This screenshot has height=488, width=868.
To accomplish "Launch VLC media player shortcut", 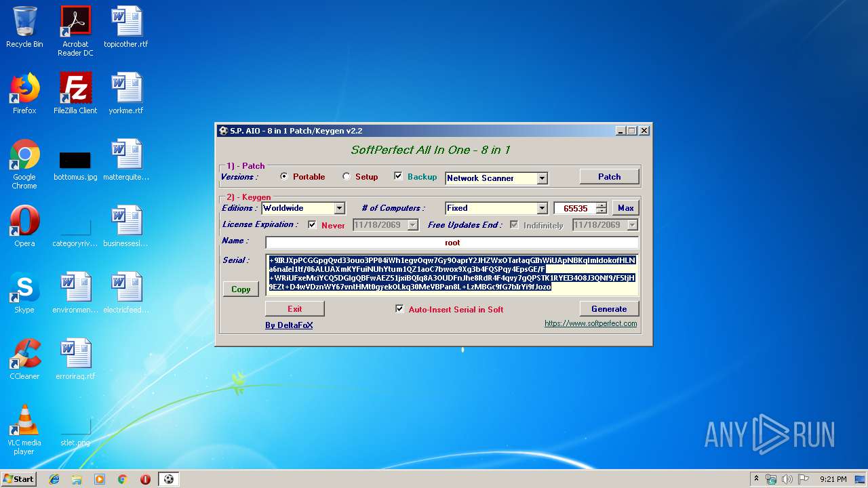I will coord(24,430).
